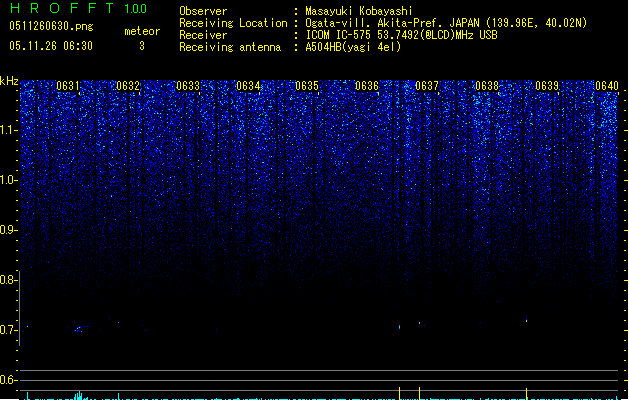Click the HROFFT 1.0.0 title text
This screenshot has height=400, width=629.
(78, 8)
